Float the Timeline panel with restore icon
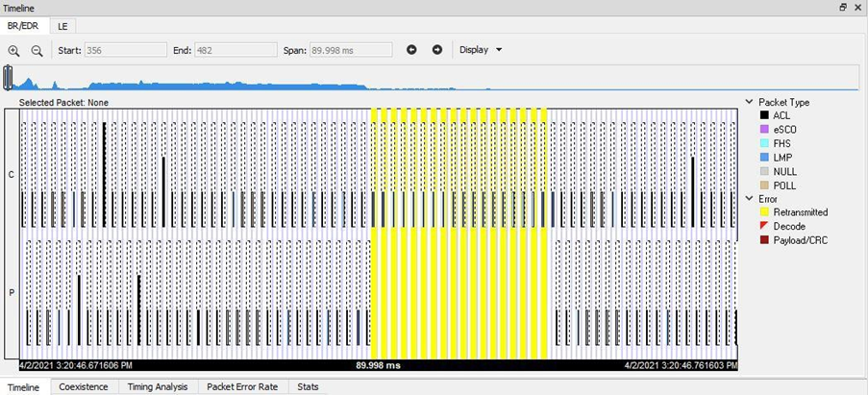Viewport: 868px width, 395px height. tap(843, 7)
